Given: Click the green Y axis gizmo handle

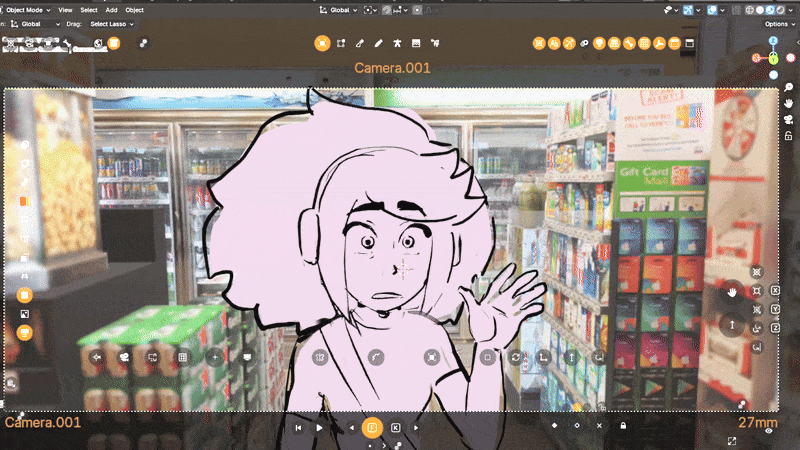Looking at the screenshot, I should pos(773,59).
